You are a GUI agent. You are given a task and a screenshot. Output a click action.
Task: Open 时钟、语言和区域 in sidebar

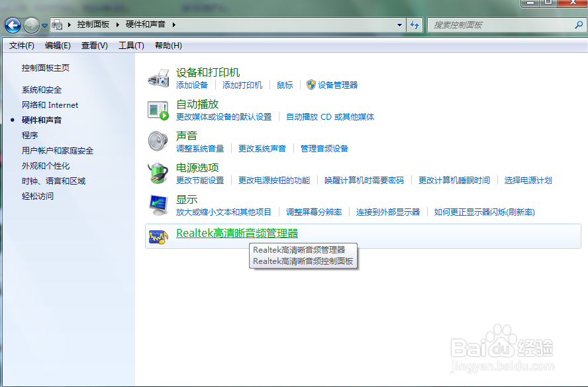[54, 181]
